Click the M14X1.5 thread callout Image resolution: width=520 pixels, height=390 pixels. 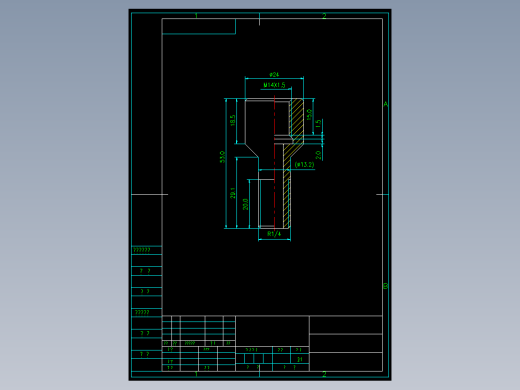[274, 85]
